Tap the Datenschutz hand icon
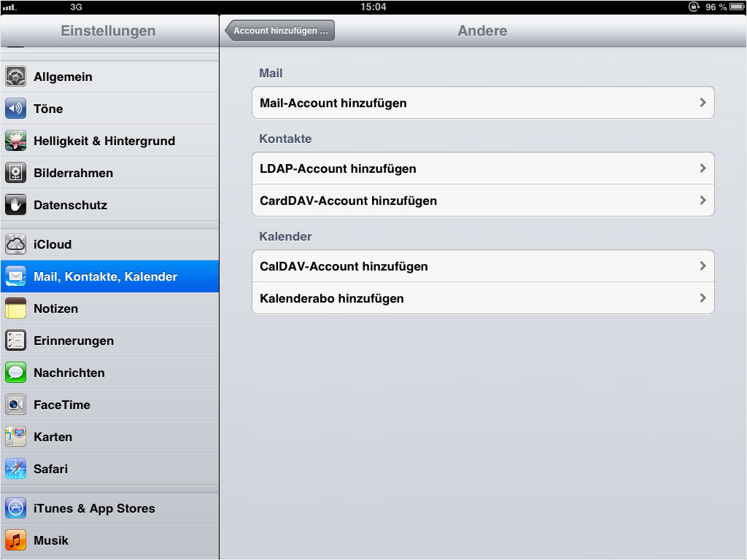Viewport: 747px width, 560px height. tap(16, 205)
